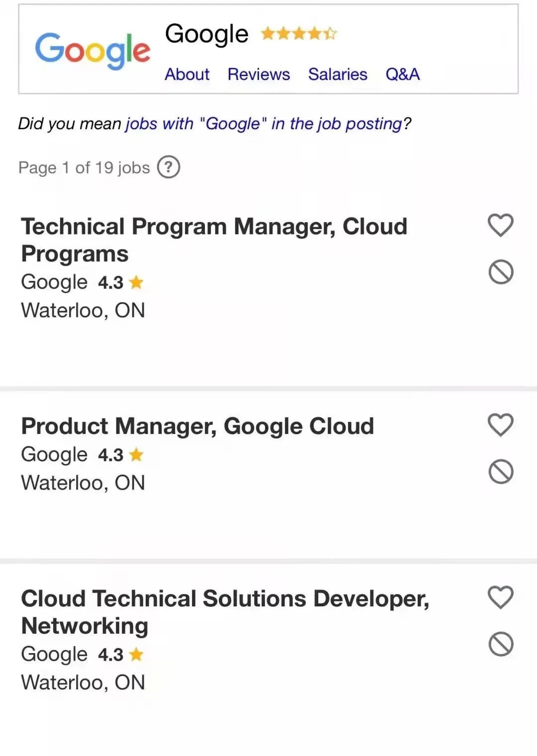Open the Product Manager, Google Cloud posting
This screenshot has height=756, width=537.
point(197,426)
